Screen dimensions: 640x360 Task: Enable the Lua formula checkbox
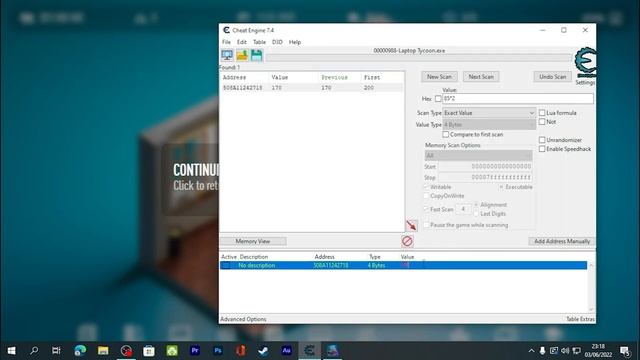tap(542, 113)
